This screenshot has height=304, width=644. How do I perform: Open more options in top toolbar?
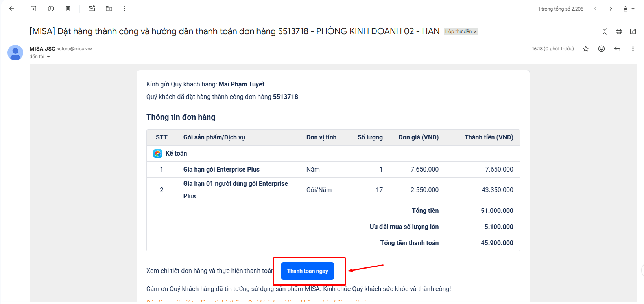(x=125, y=9)
